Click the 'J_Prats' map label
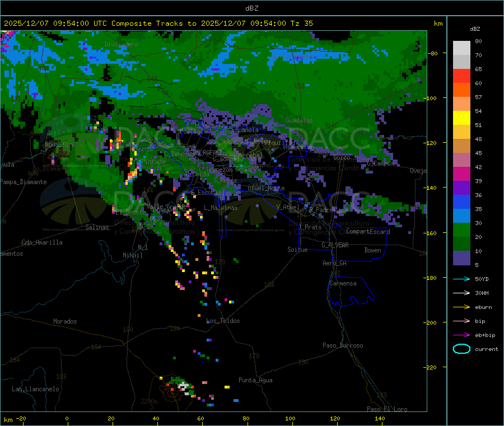This screenshot has width=504, height=426. 310,227
